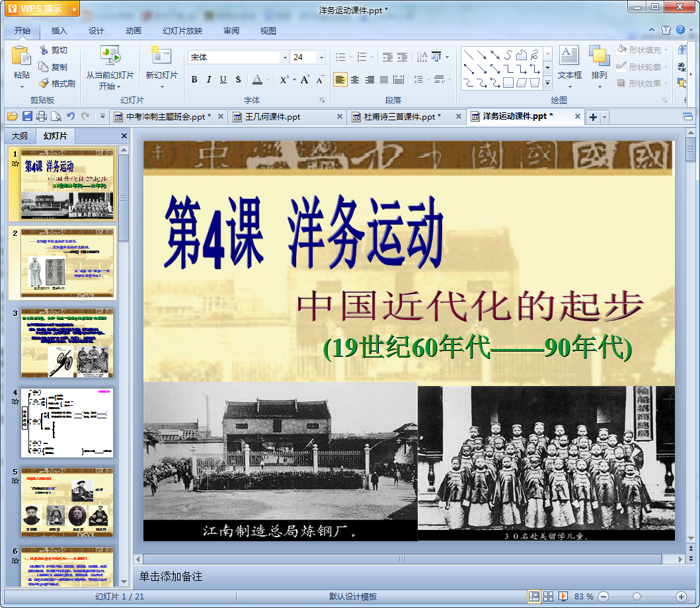
Task: Close the slide thumbnail pane
Action: pyautogui.click(x=124, y=135)
